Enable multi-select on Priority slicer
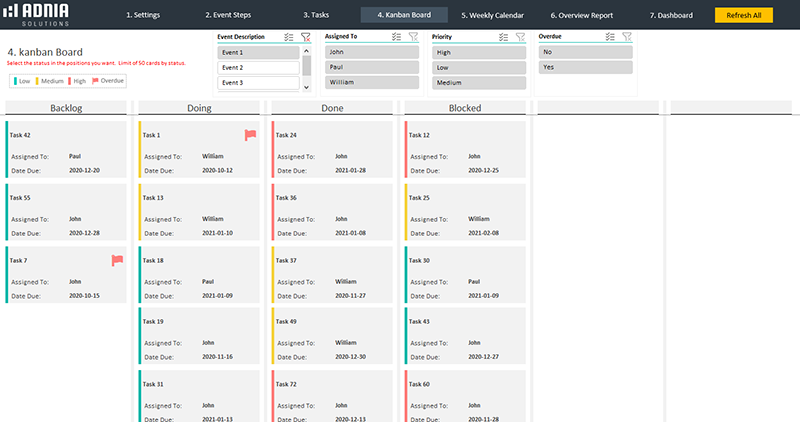The image size is (800, 422). 503,36
